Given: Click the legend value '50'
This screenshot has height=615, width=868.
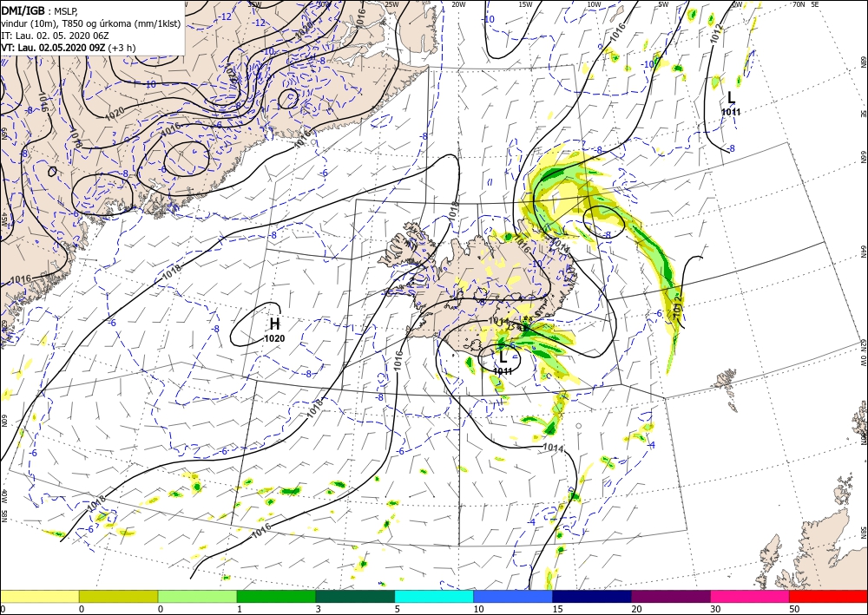Looking at the screenshot, I should coord(792,609).
